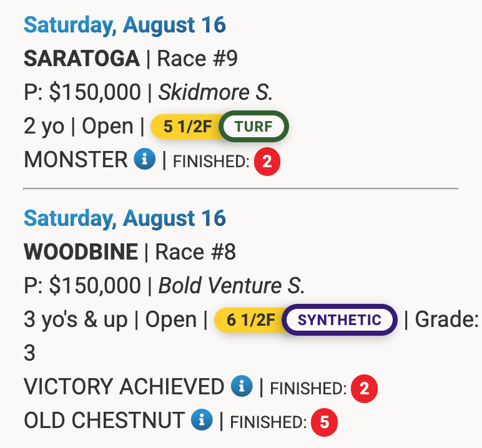
Task: Click OLD CHESTNUT's finished position 5 badge
Action: pyautogui.click(x=324, y=422)
